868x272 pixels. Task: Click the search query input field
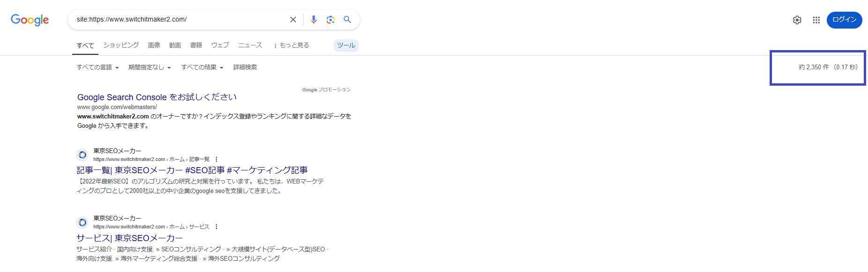[180, 20]
